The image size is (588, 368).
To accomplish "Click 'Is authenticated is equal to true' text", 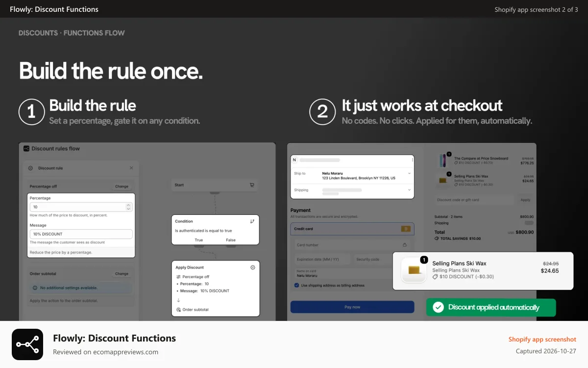I will tap(203, 231).
